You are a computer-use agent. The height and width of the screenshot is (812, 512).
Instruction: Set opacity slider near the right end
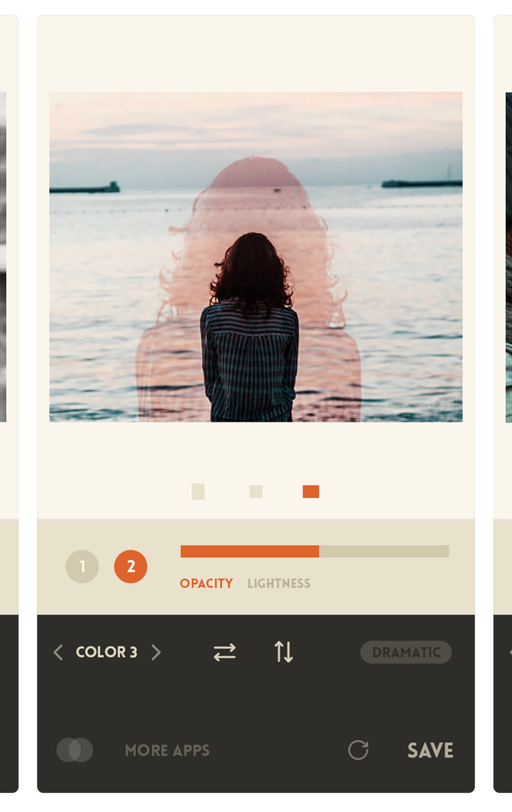[x=440, y=551]
